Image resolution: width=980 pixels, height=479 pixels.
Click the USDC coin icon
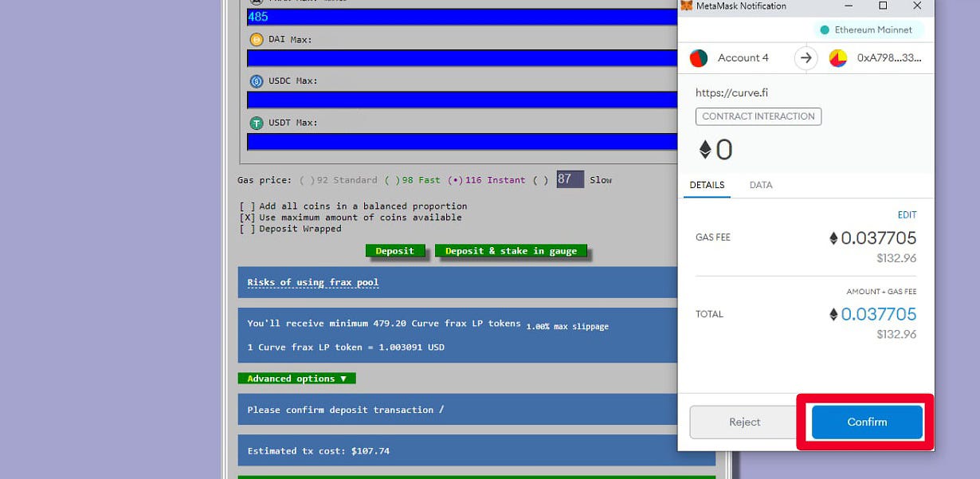[x=257, y=81]
